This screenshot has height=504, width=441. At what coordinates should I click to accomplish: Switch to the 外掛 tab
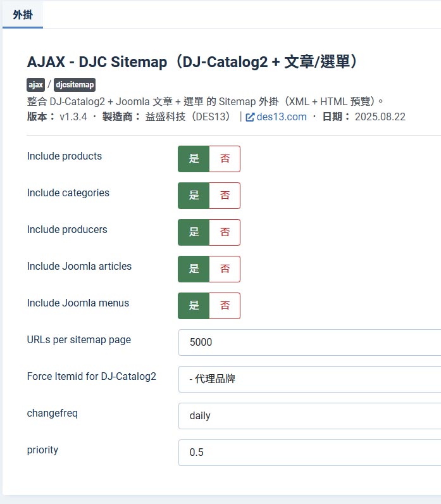tap(23, 15)
